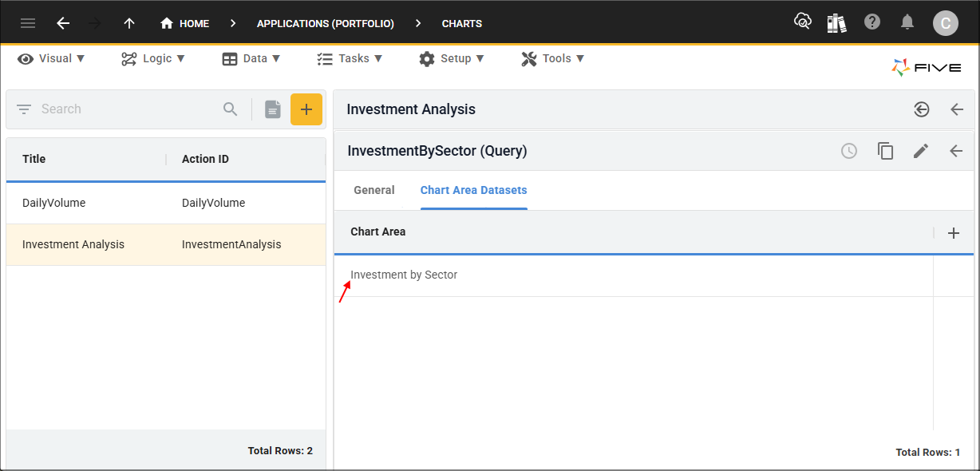Open the hamburger menu in top bar
The width and height of the screenshot is (980, 471).
tap(28, 23)
